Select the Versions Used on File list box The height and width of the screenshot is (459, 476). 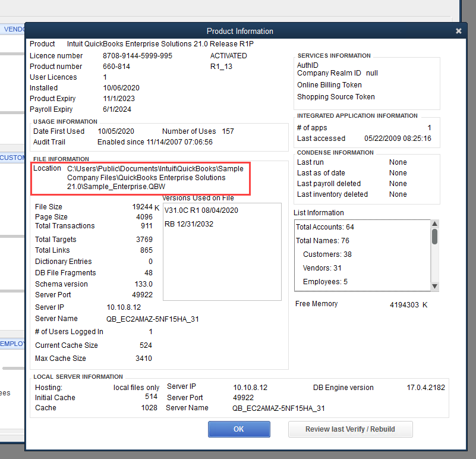click(222, 252)
